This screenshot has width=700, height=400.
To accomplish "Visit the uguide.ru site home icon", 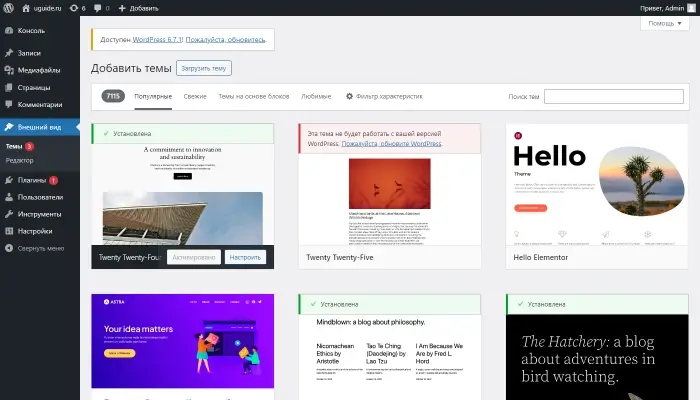I will click(26, 8).
